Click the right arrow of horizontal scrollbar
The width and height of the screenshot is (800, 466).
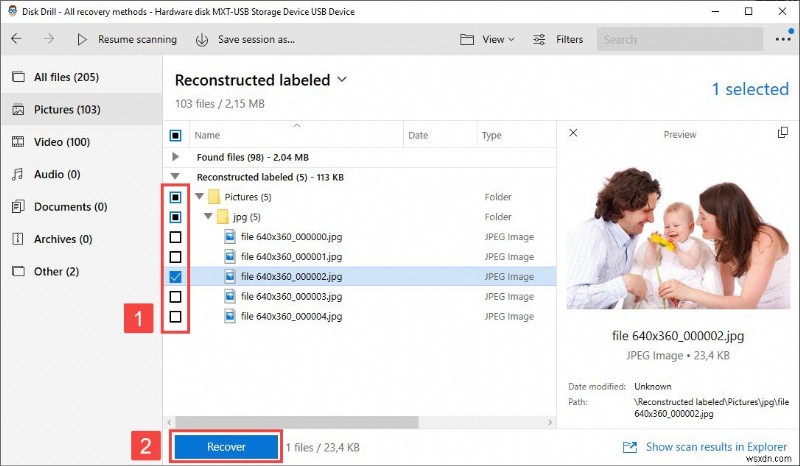pos(549,422)
